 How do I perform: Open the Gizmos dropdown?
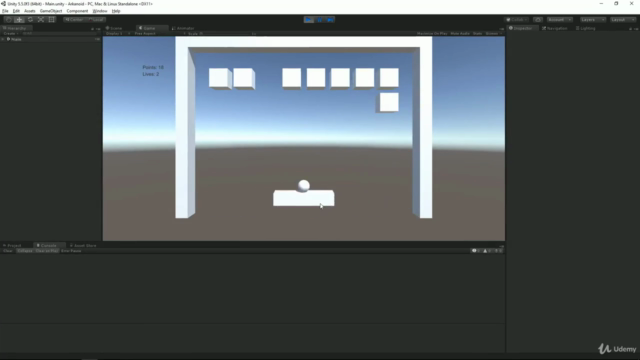493,33
